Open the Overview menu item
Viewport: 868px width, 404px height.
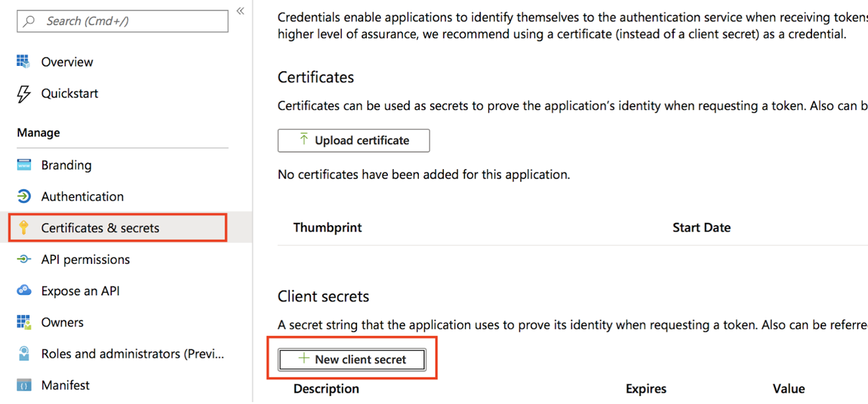(67, 62)
